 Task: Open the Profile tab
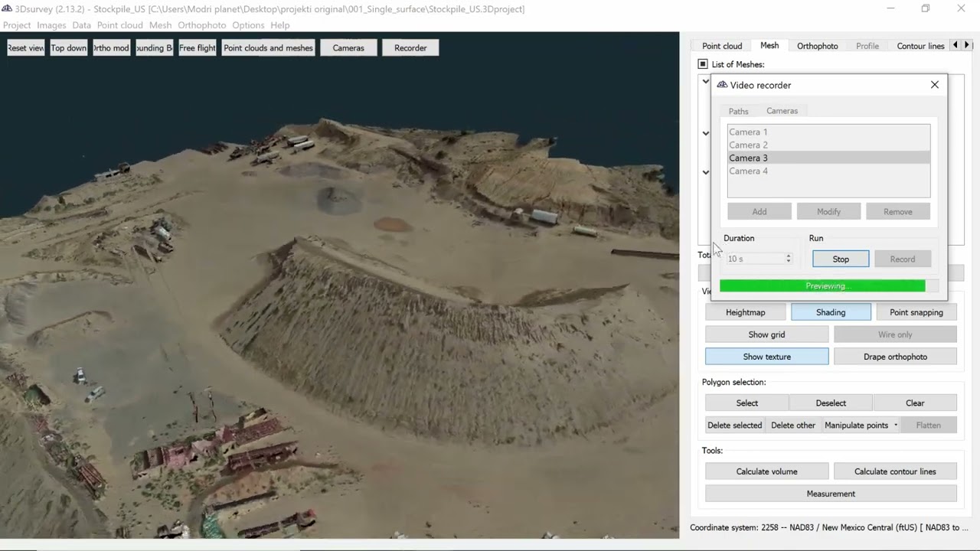coord(867,46)
